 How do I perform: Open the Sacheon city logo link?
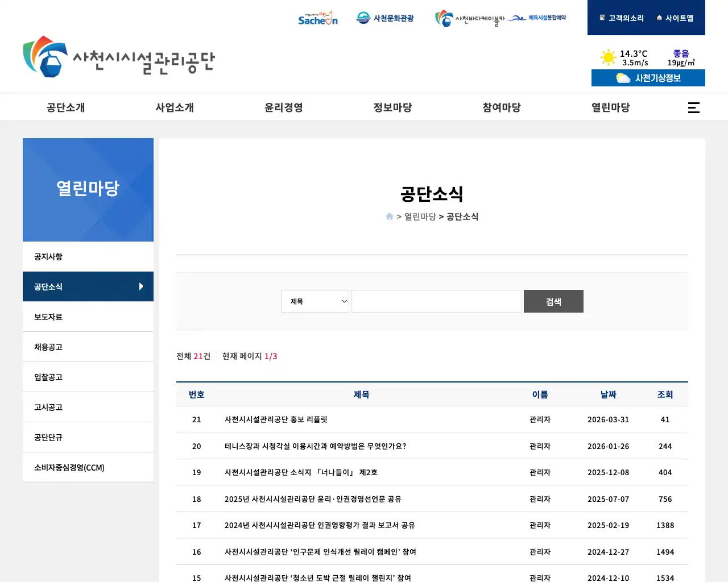pyautogui.click(x=318, y=18)
